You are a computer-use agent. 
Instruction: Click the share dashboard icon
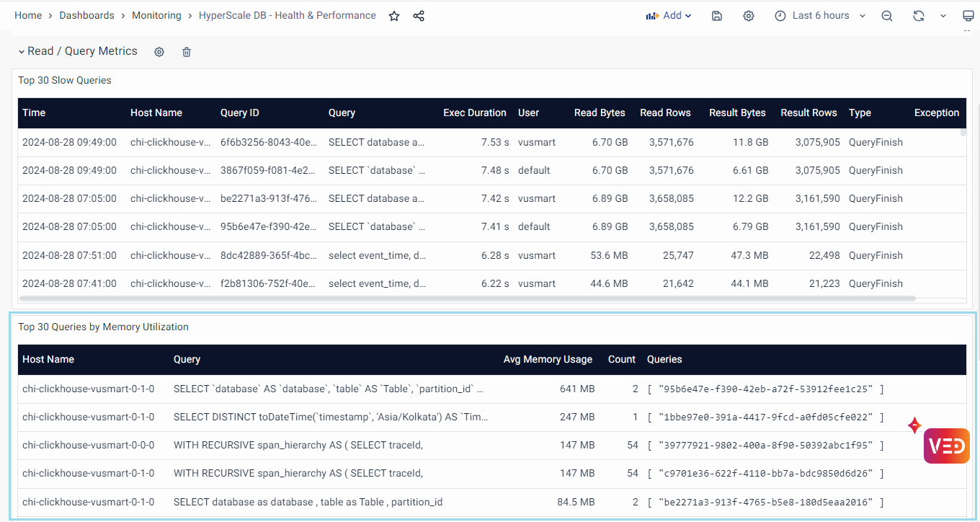click(x=419, y=16)
